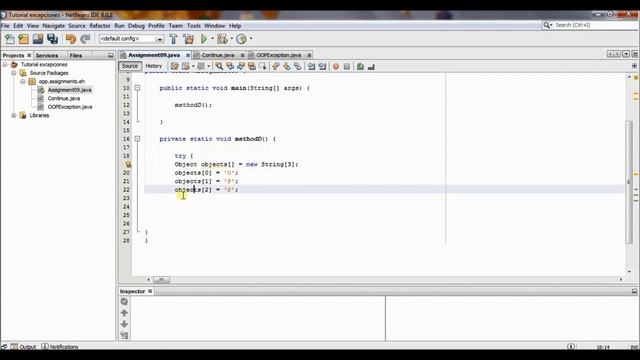Open the Debug menu
640x360 pixels.
136,26
